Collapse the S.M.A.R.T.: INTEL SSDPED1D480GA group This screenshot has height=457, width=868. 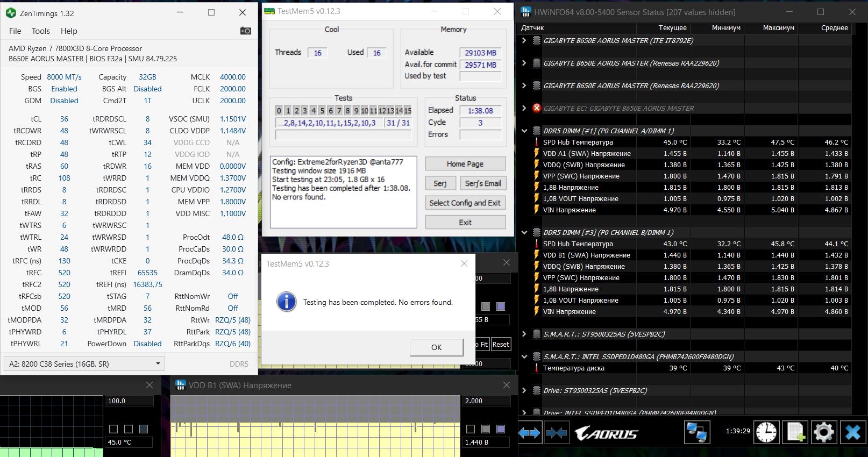524,356
